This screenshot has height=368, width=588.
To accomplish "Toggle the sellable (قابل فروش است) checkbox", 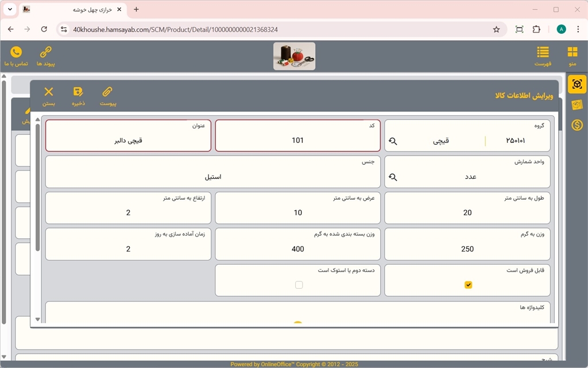I will tap(468, 285).
